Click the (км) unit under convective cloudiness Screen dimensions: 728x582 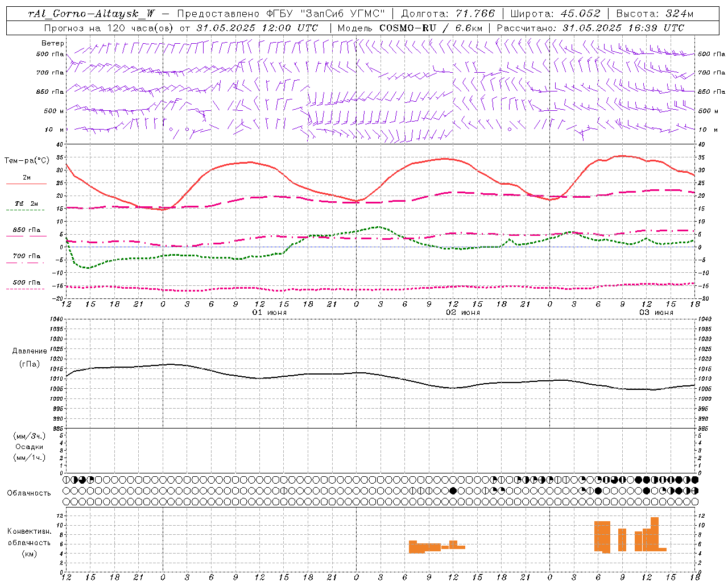(29, 554)
